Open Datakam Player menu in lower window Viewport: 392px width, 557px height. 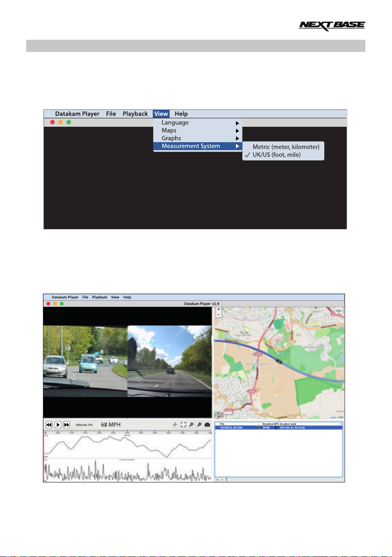tap(65, 297)
